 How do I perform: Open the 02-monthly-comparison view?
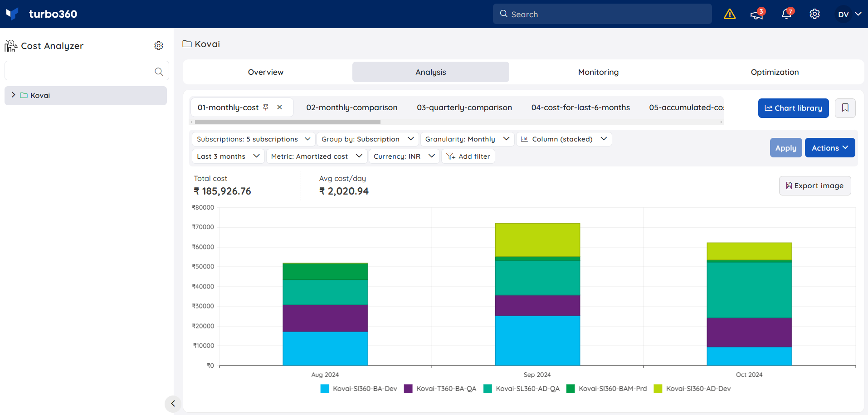352,107
